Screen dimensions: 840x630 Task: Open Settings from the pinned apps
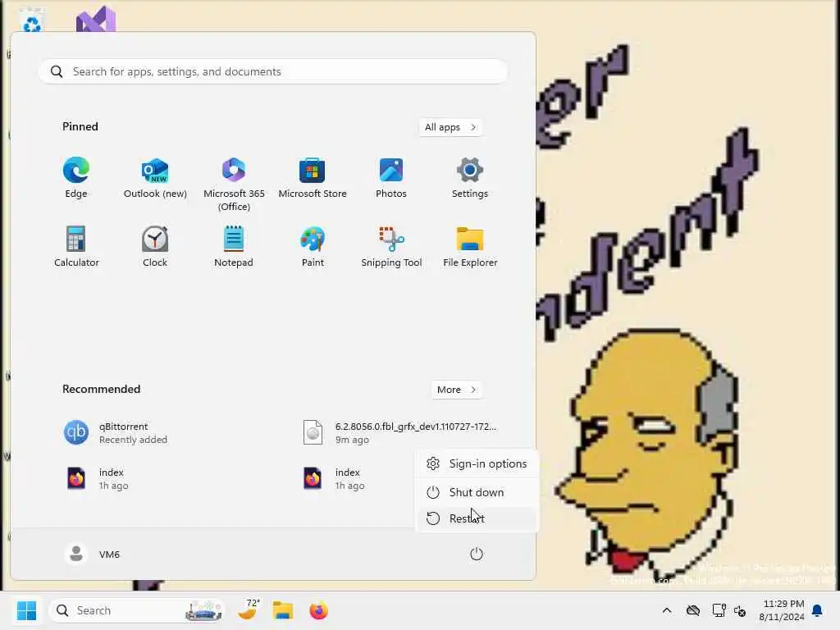point(470,178)
